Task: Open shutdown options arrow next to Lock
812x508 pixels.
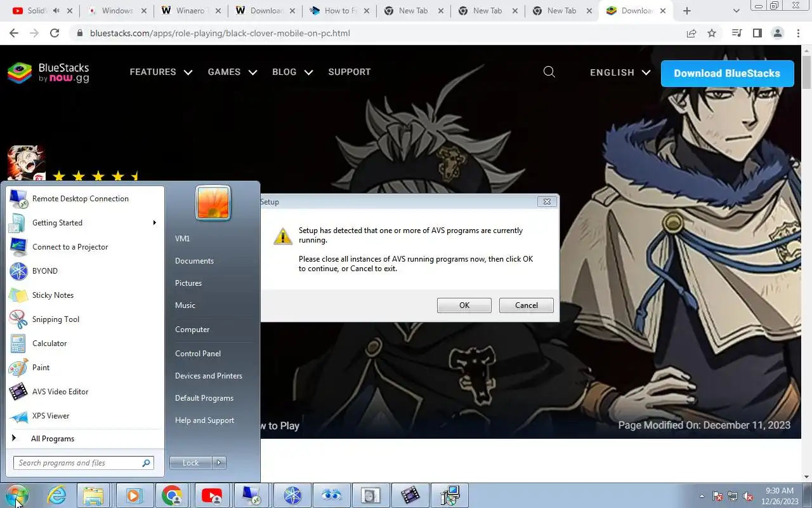Action: click(219, 463)
